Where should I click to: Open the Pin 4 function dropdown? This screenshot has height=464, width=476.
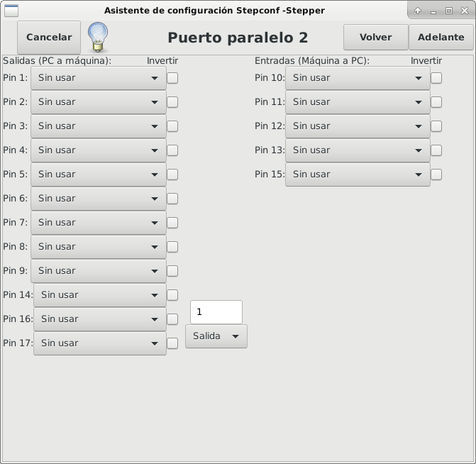99,150
